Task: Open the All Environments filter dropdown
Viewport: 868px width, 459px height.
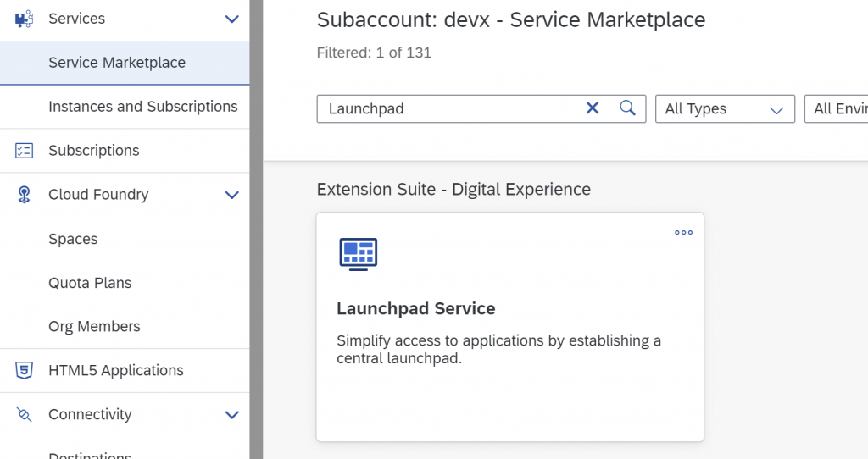Action: click(x=836, y=108)
